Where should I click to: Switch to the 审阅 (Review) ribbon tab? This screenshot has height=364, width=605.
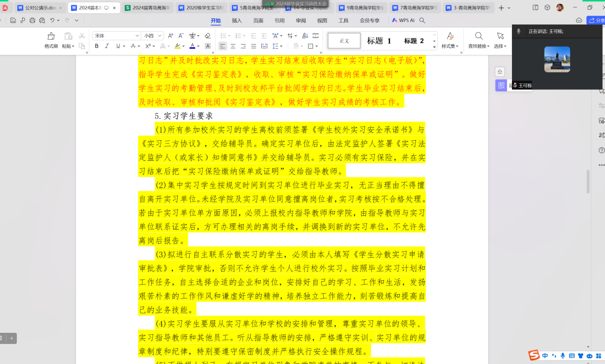click(x=301, y=21)
